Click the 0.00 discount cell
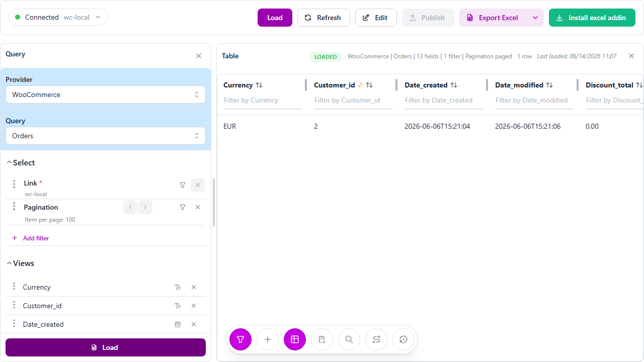 592,126
